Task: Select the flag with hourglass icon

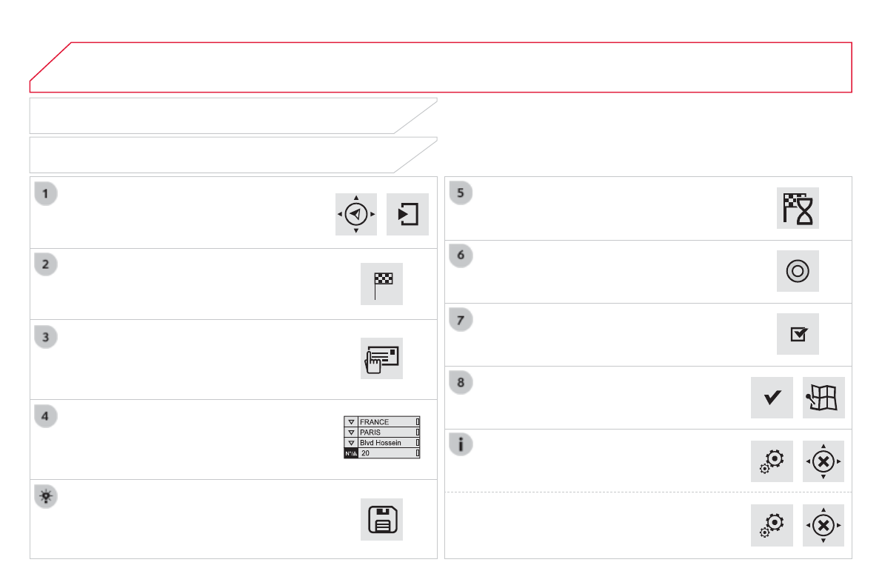Action: click(x=798, y=208)
